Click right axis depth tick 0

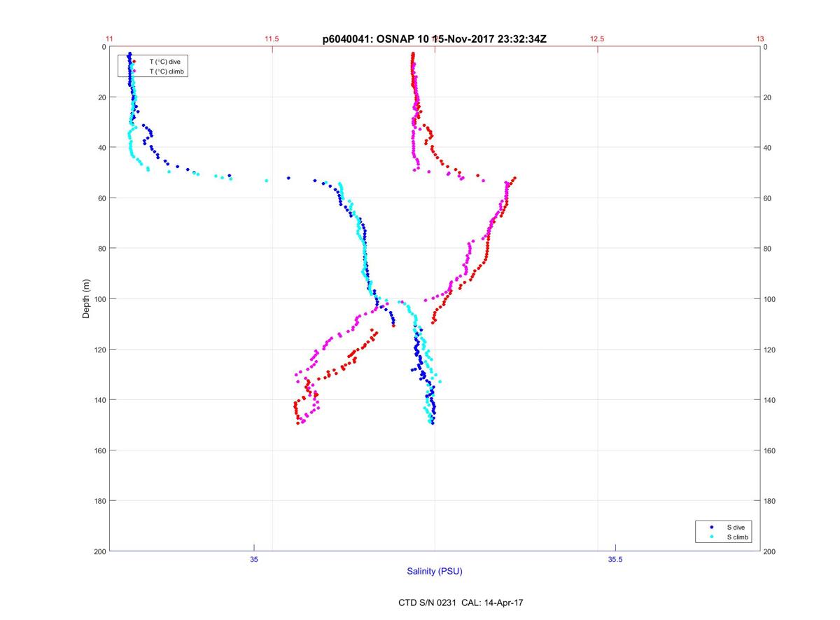[x=766, y=47]
